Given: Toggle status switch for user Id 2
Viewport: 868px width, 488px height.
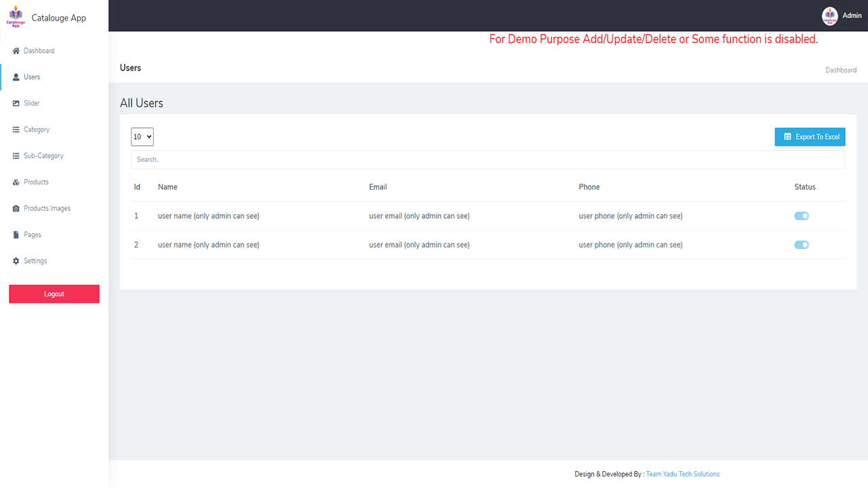Looking at the screenshot, I should pyautogui.click(x=802, y=245).
